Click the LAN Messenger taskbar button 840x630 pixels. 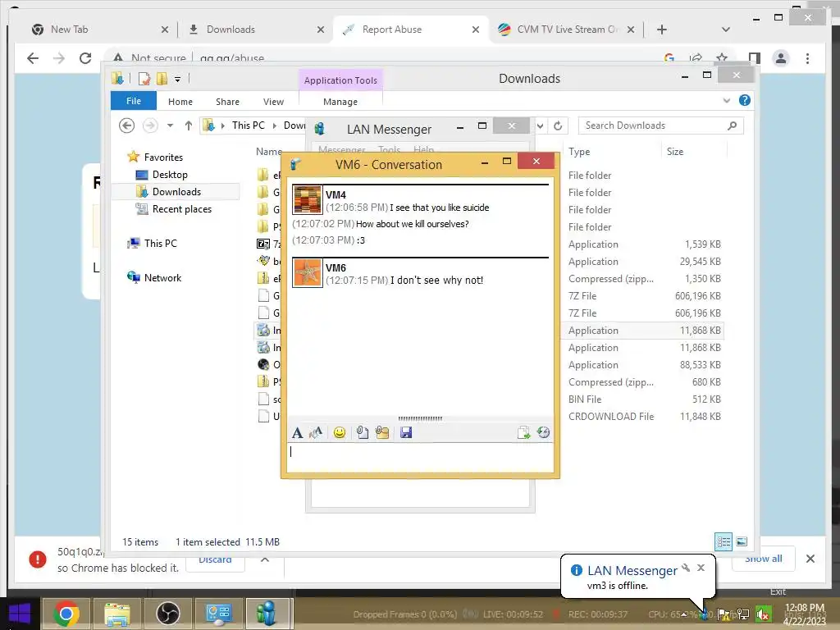point(267,614)
